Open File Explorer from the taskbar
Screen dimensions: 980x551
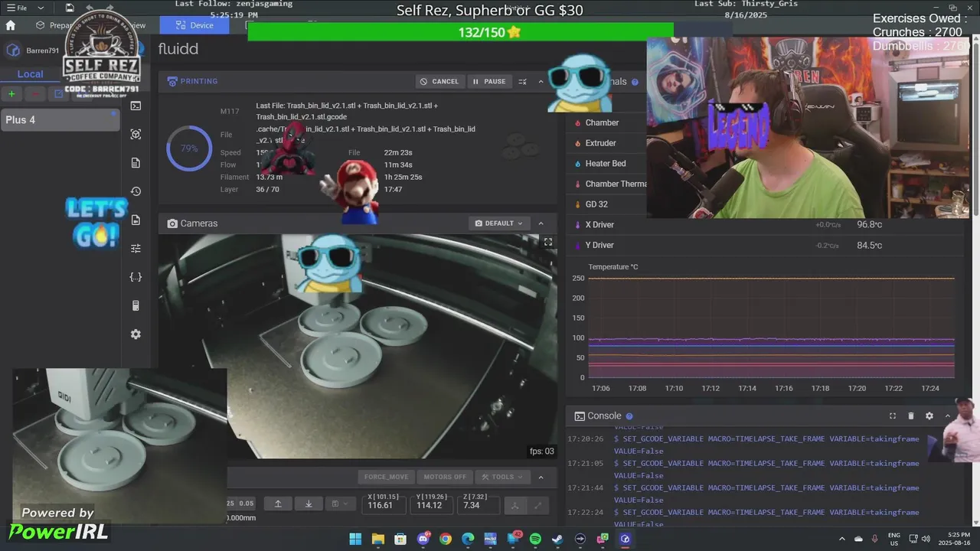point(378,539)
